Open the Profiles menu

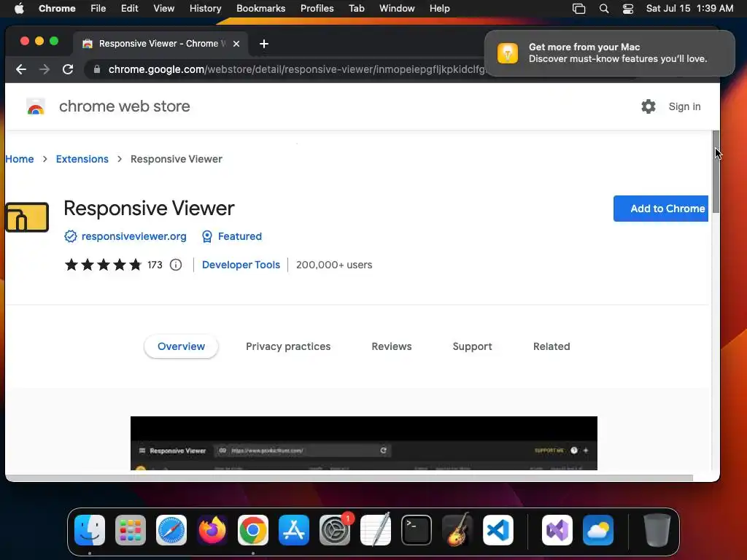tap(317, 9)
